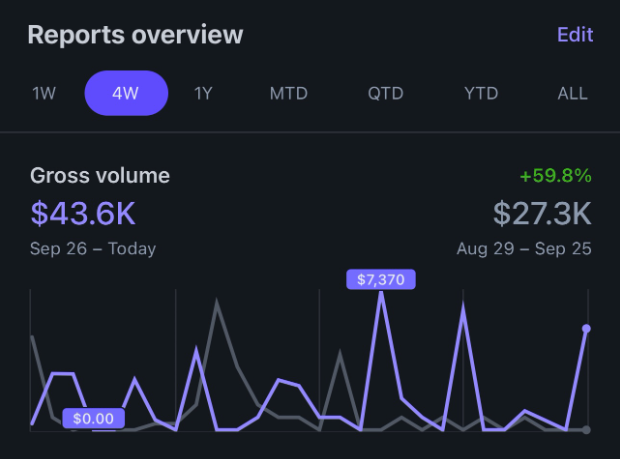Image resolution: width=620 pixels, height=459 pixels.
Task: Choose the YTD range tab
Action: click(481, 94)
